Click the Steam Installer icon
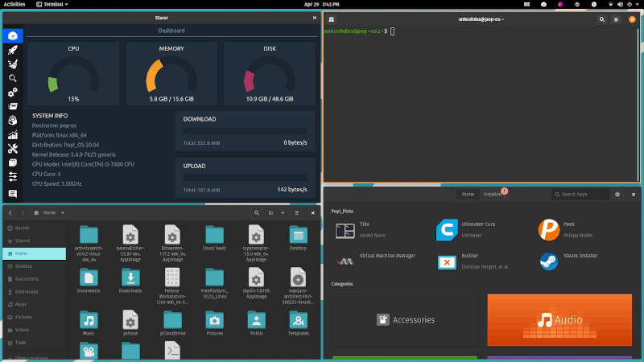This screenshot has height=362, width=644. [x=549, y=261]
